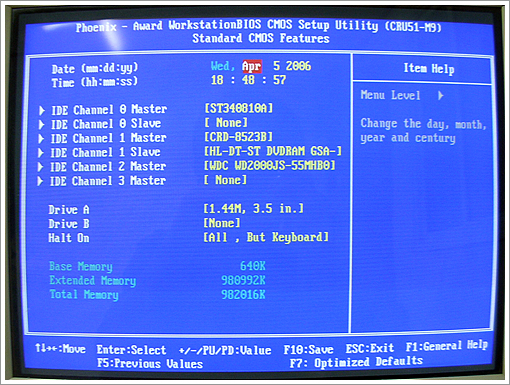
Task: Click the arrow beside IDE Channel 1 Slave
Action: tap(41, 153)
